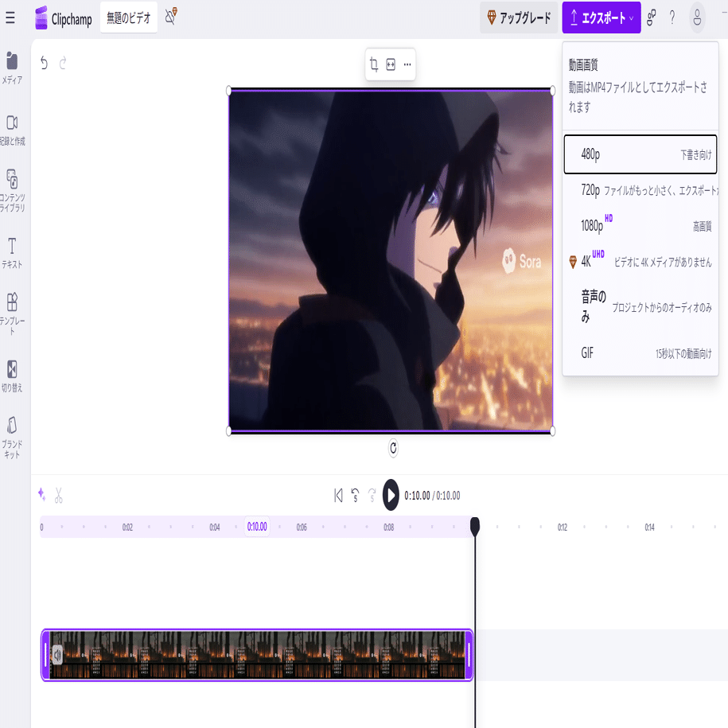Click the video preview canvas
The image size is (728, 728).
tap(391, 260)
